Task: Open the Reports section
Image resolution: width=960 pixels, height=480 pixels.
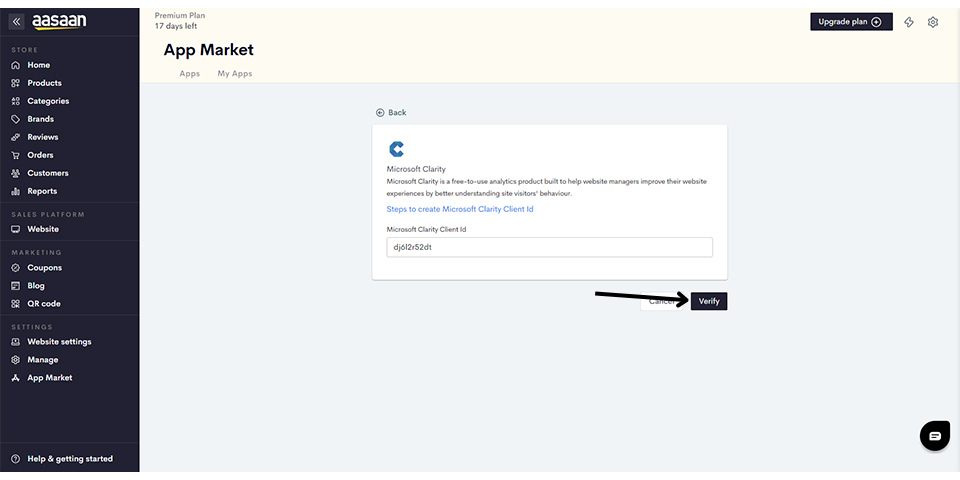Action: [42, 191]
